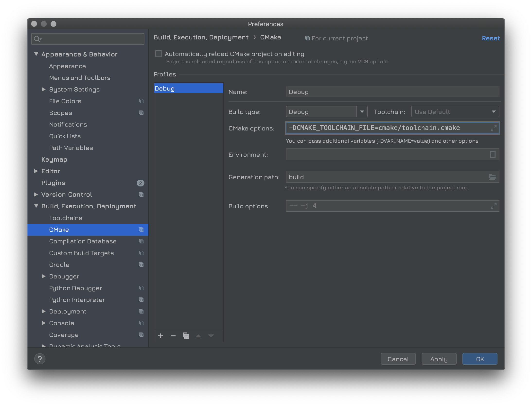Screen dimensions: 532x406
Task: Open the Build type Debug dropdown
Action: 361,112
